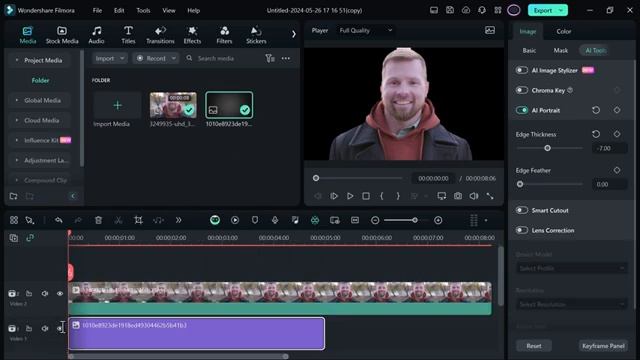Toggle the Video 1 track visibility eye

tap(60, 328)
